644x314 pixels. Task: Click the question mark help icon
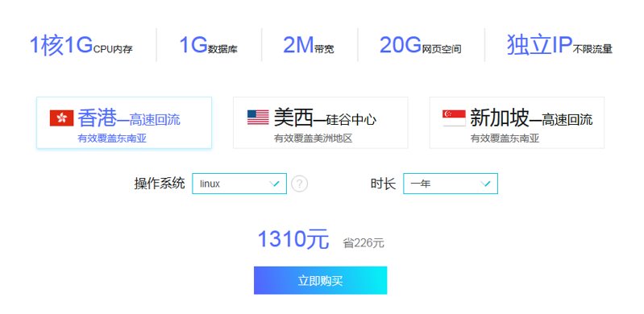click(x=299, y=184)
